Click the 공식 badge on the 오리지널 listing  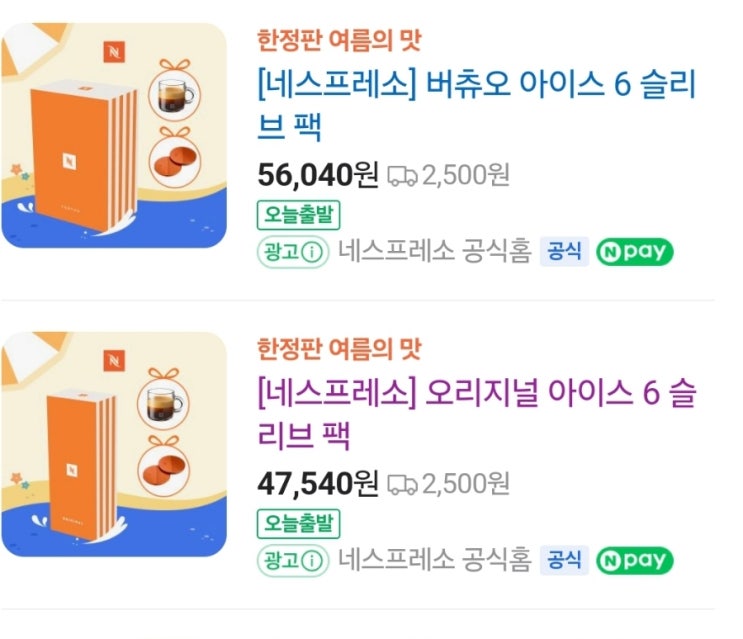point(563,560)
